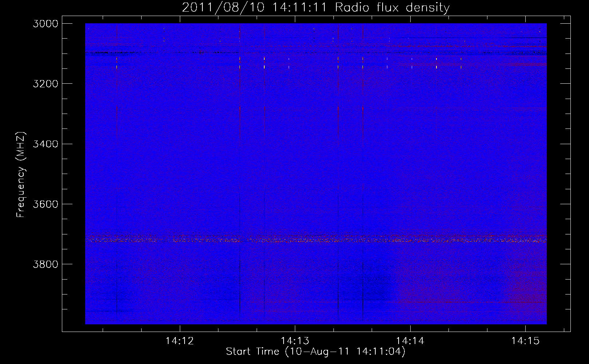Click the plot title "2011/08/10 14:11:11 Radio flux density"
Viewport: 589px width, 364px height.
[x=316, y=7]
